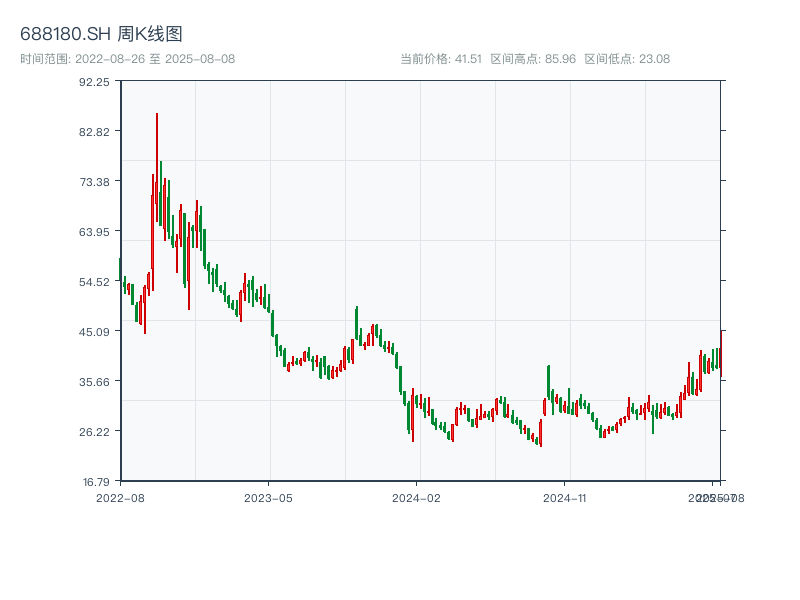
Task: Click x-axis label 2024-02
Action: click(416, 498)
